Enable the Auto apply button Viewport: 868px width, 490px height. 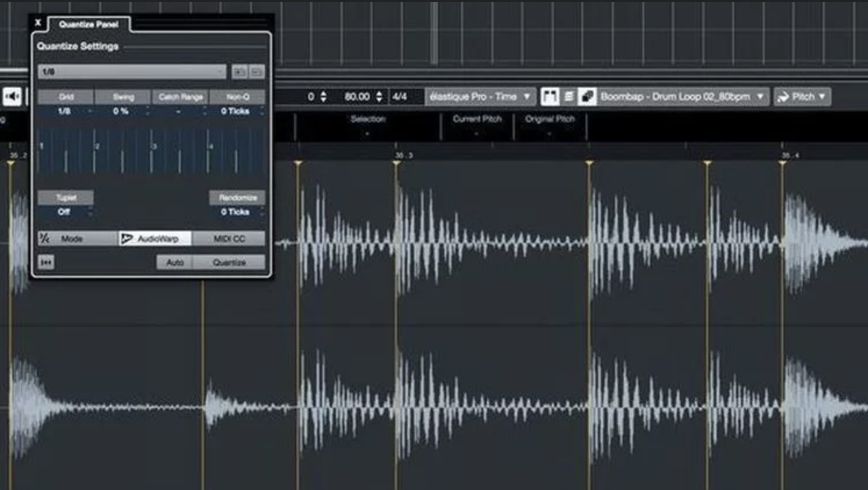[175, 262]
